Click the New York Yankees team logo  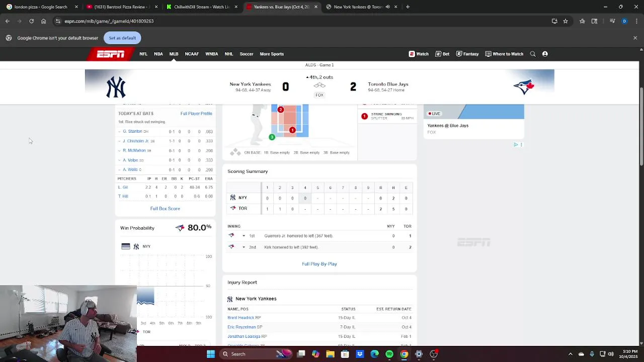(x=116, y=87)
